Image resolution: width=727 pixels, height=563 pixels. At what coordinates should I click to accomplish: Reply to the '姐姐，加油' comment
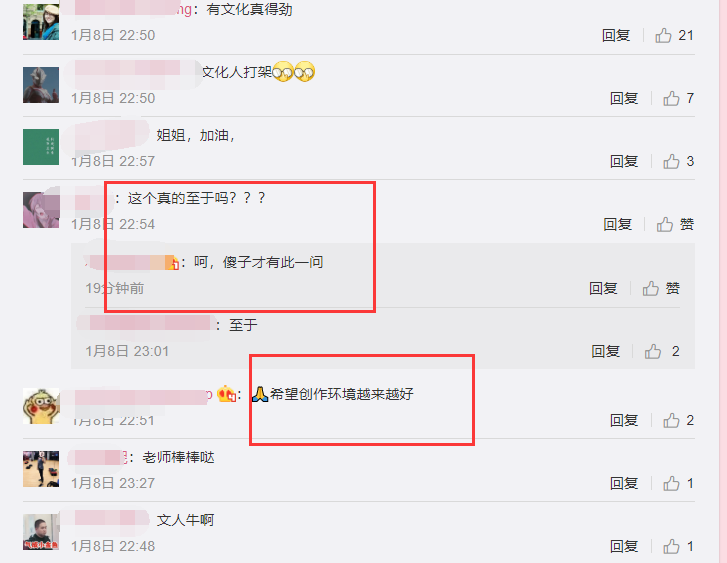(x=624, y=161)
